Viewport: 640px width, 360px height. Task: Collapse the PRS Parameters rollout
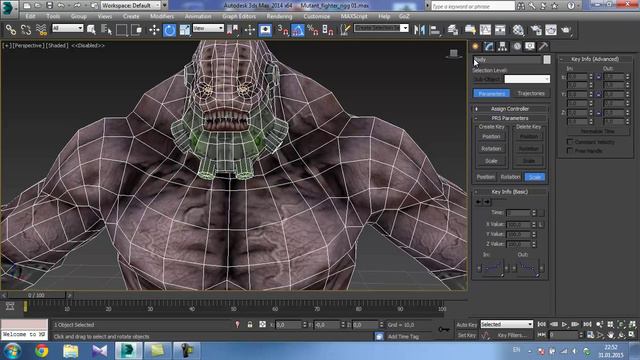point(510,118)
